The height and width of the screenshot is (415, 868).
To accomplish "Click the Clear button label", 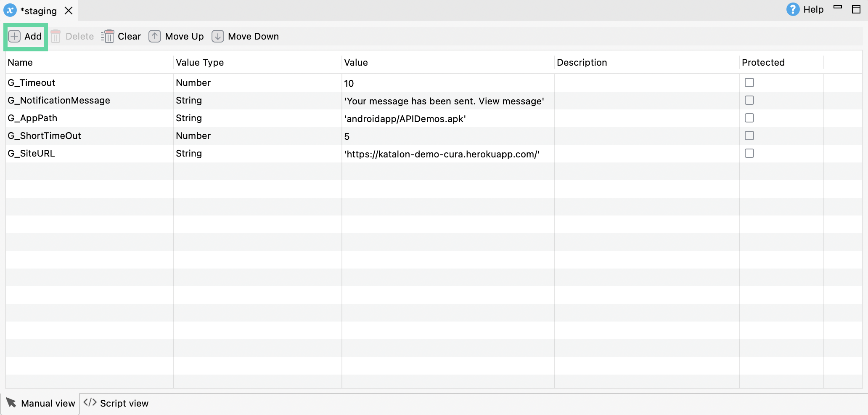I will [x=129, y=37].
